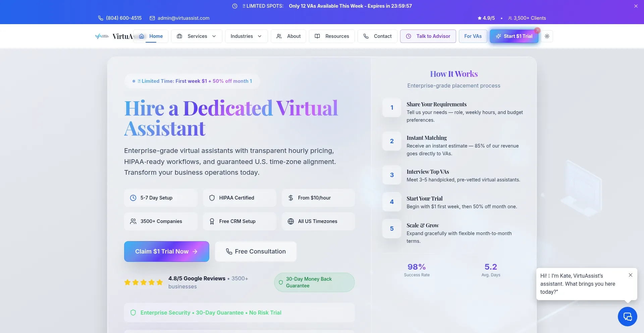644x333 pixels.
Task: Click the globe icon on All US Timezones
Action: [x=291, y=221]
